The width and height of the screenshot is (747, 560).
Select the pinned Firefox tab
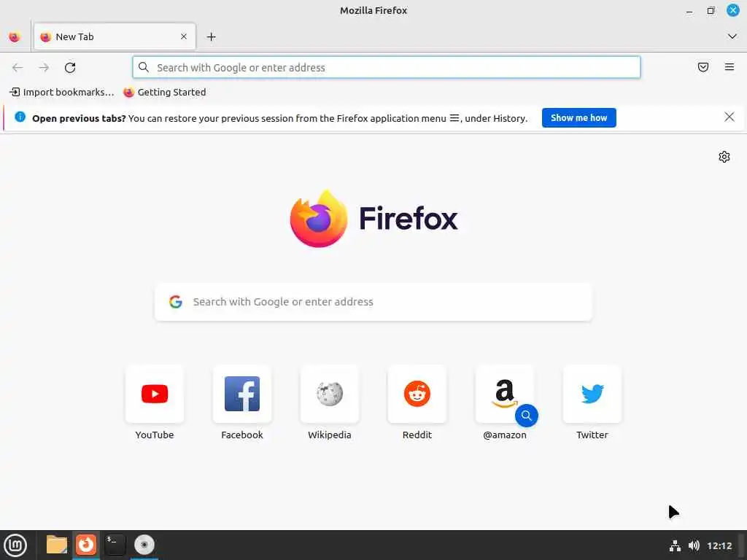[15, 36]
